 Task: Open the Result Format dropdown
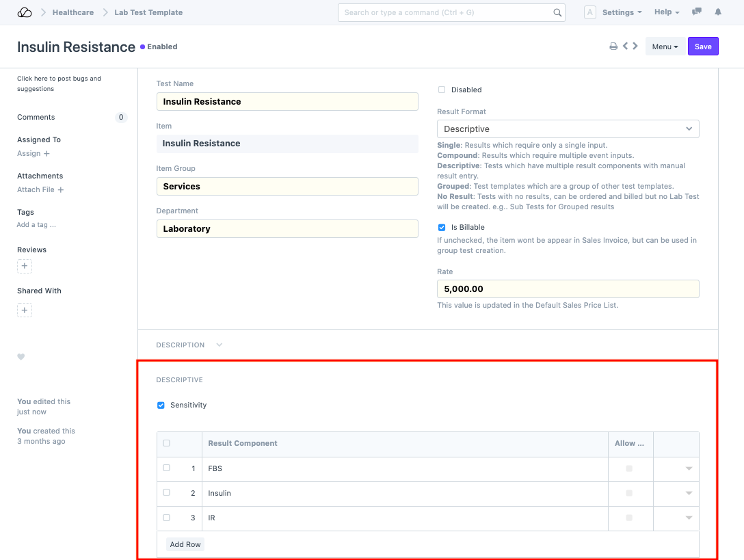click(x=568, y=129)
